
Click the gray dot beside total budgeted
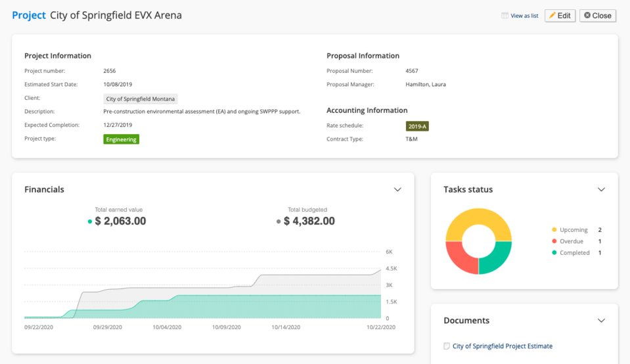pos(279,222)
